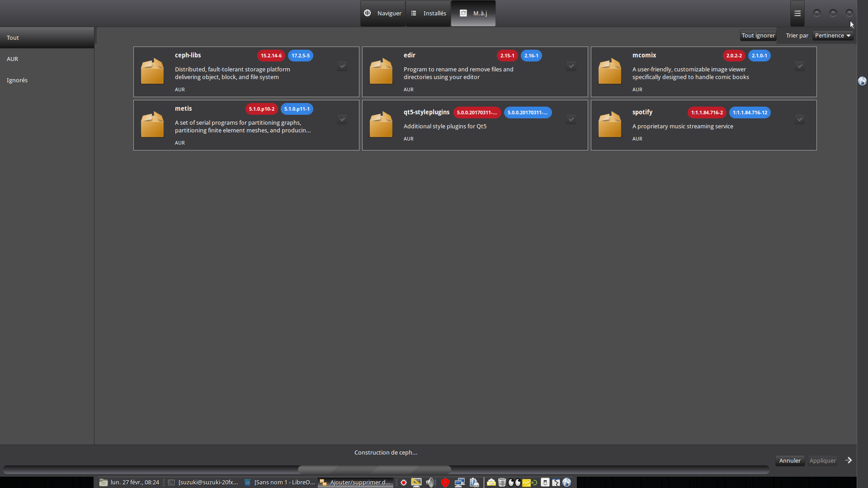Click ceph-libs new version 17.2.5-5 badge

(x=301, y=56)
